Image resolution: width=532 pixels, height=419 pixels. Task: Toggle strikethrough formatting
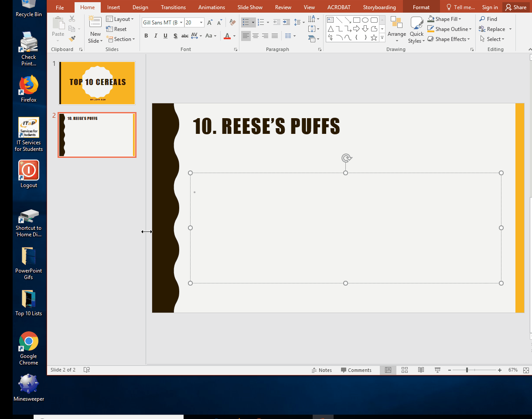(x=185, y=36)
